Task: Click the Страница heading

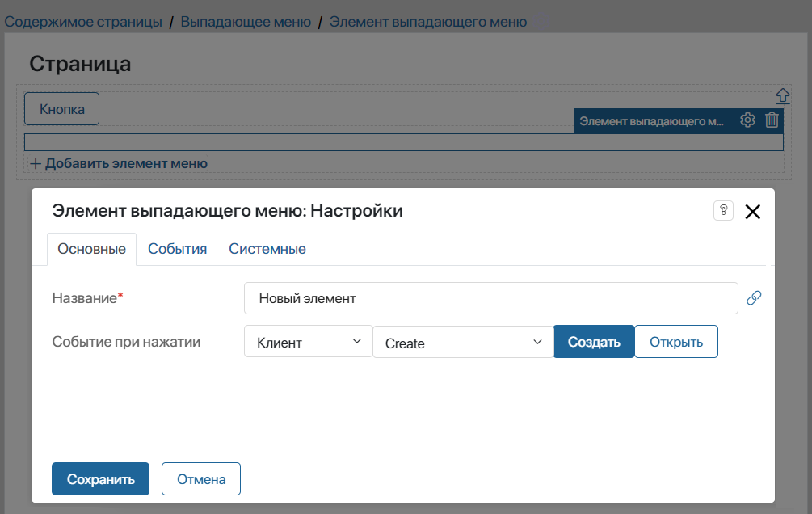Action: (80, 64)
